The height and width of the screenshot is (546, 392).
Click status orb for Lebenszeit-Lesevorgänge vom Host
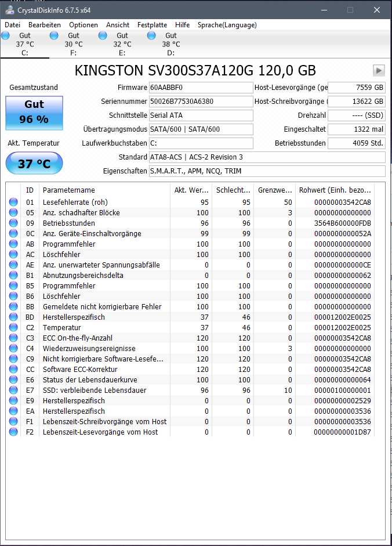pos(13,432)
